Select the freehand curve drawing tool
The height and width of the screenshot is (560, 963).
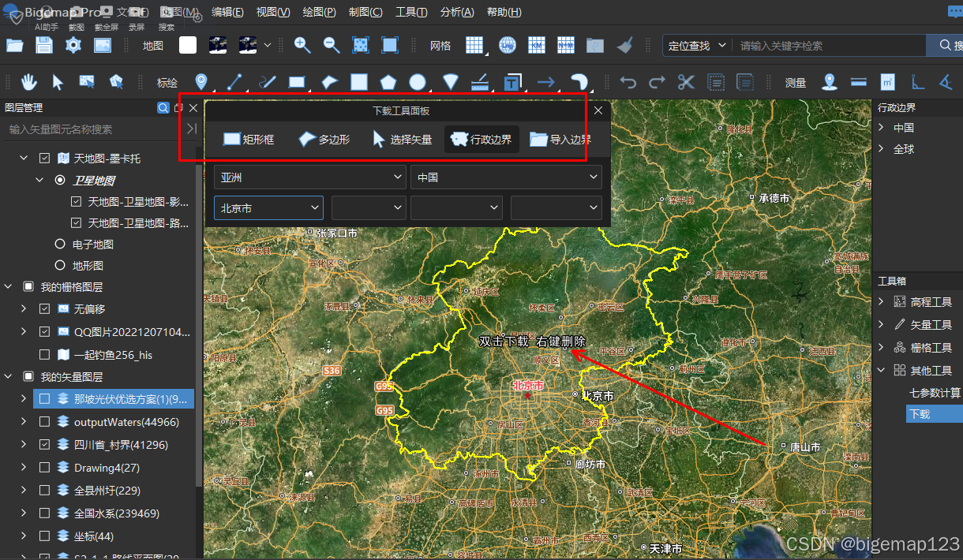[x=268, y=81]
